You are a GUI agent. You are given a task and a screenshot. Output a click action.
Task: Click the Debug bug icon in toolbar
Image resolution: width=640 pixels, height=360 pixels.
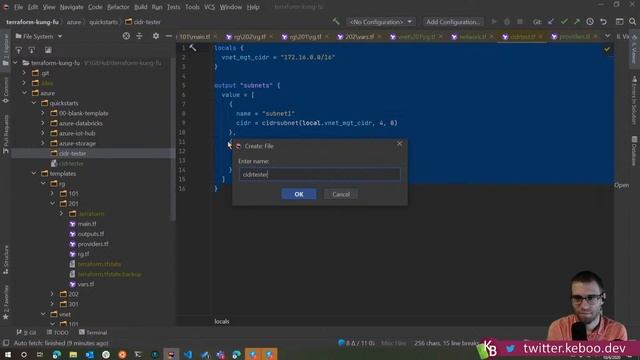tap(507, 22)
